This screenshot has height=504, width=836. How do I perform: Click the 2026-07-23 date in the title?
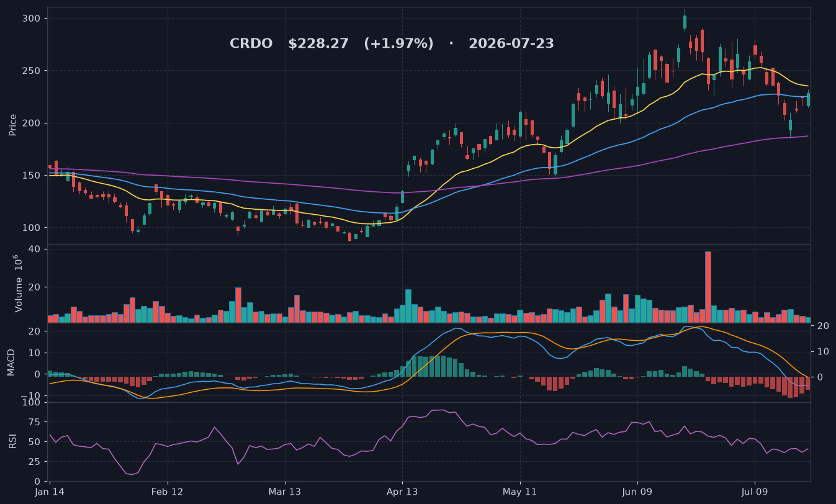click(511, 44)
